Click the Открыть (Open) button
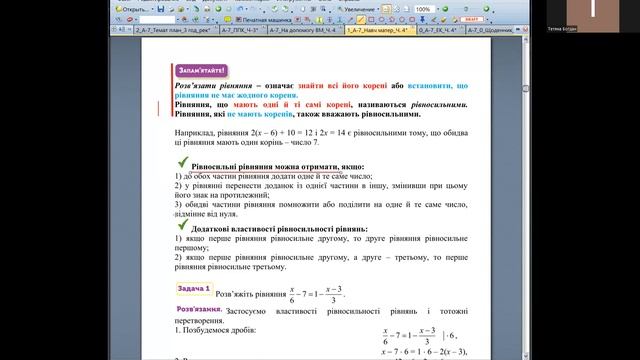Screen dimensions: 640x360 [132, 9]
